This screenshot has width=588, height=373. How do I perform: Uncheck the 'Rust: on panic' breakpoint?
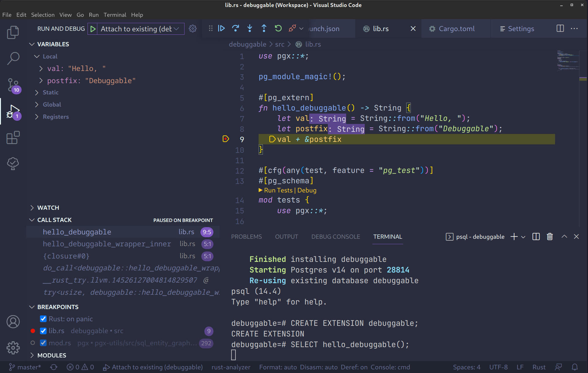pos(43,319)
